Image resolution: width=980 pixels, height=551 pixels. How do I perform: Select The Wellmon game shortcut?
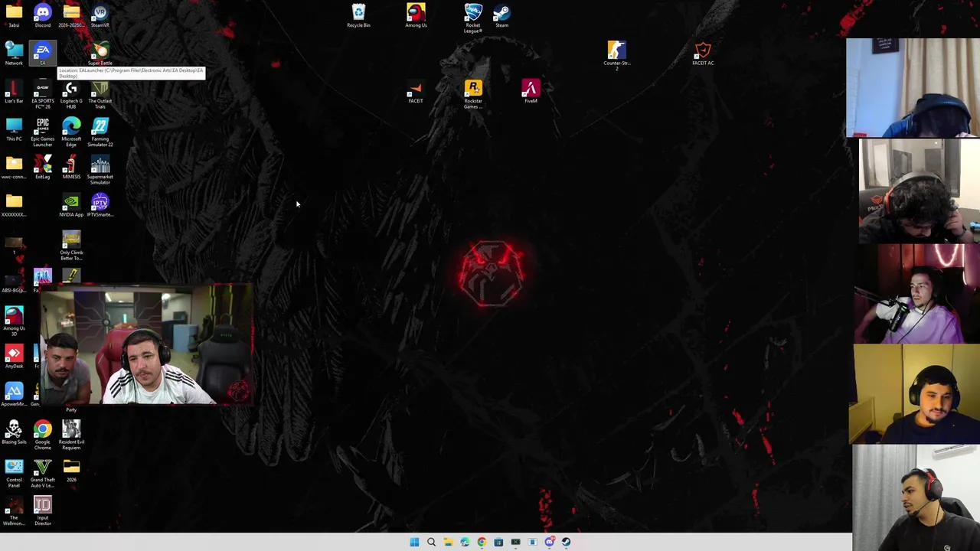click(x=14, y=510)
